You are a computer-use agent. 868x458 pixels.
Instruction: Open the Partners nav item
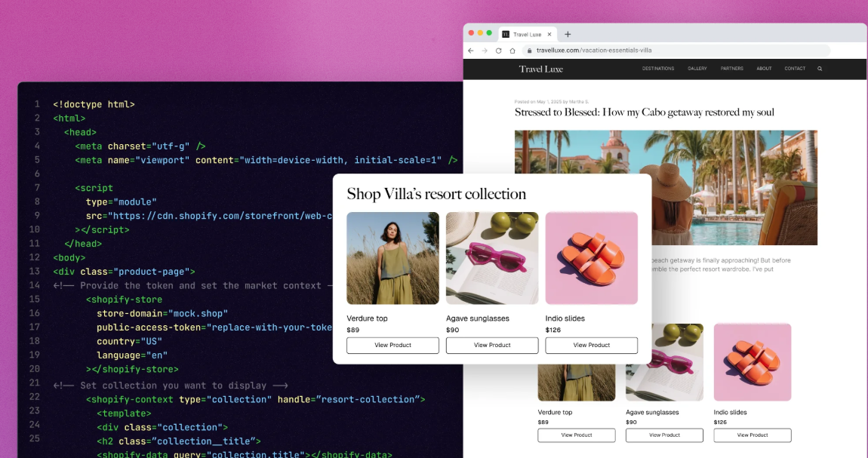(x=732, y=69)
